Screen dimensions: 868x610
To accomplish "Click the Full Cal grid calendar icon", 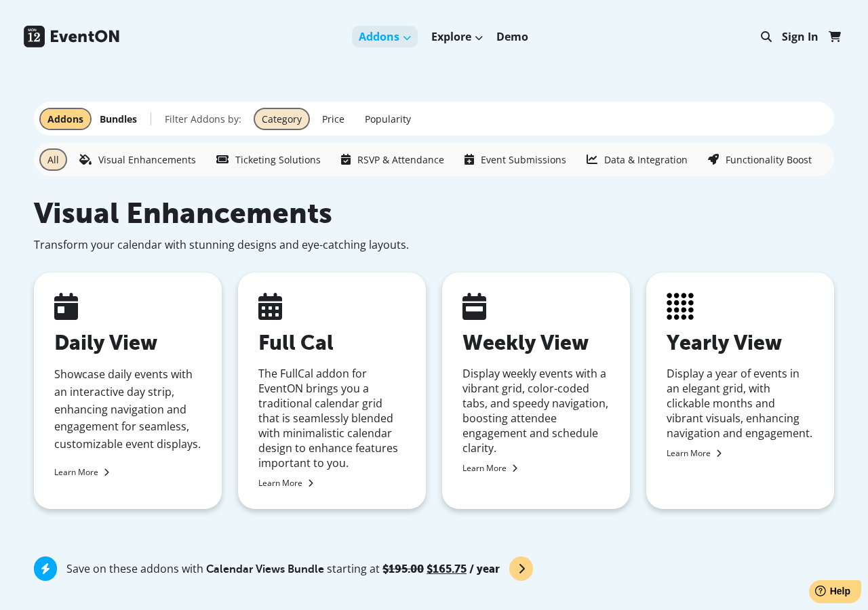I will [x=270, y=306].
